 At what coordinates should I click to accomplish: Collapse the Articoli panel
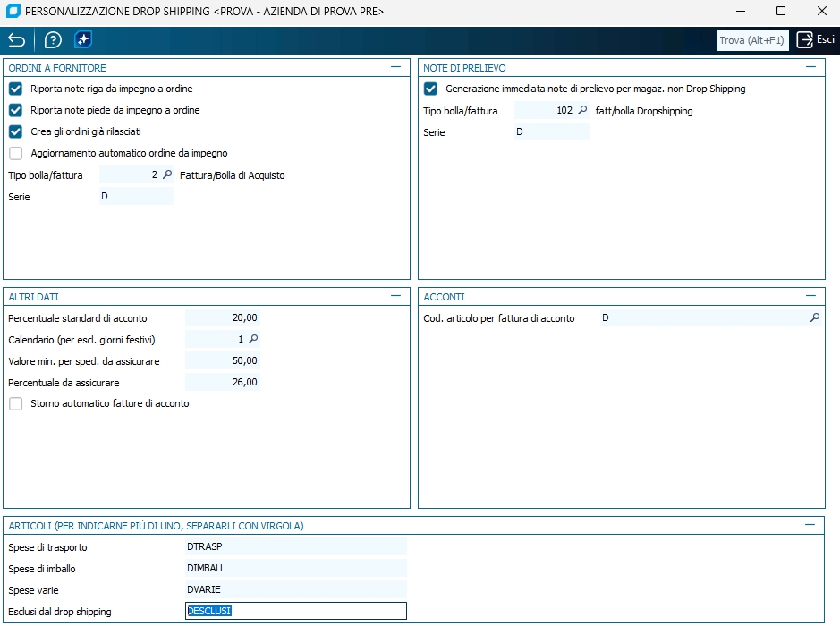(x=810, y=526)
